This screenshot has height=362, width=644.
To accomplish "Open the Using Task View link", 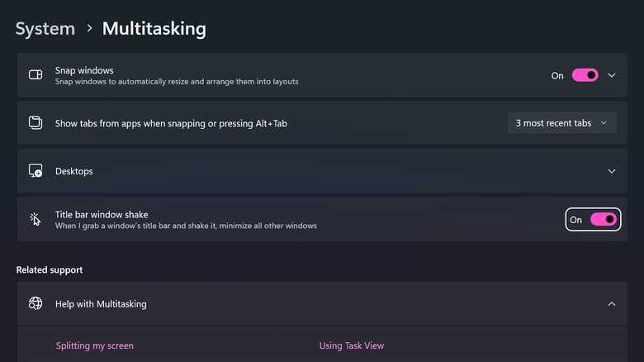I will tap(351, 345).
